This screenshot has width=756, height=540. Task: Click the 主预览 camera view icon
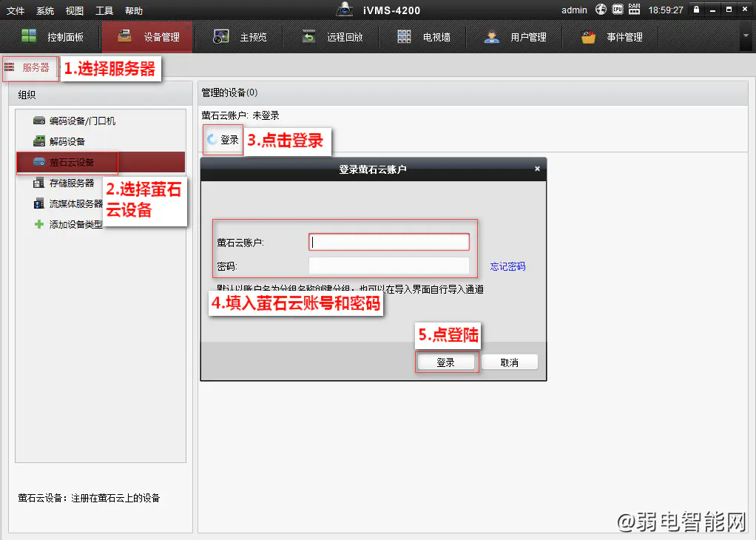[221, 36]
